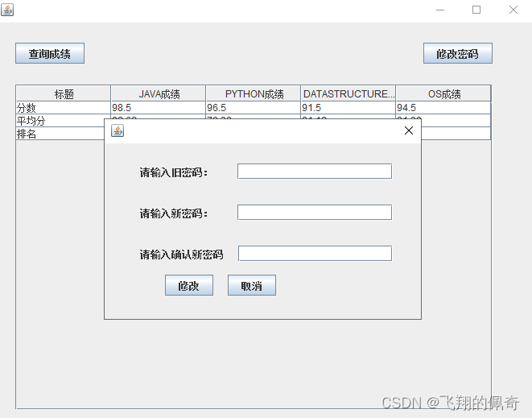Close the password dialog with X

click(409, 130)
